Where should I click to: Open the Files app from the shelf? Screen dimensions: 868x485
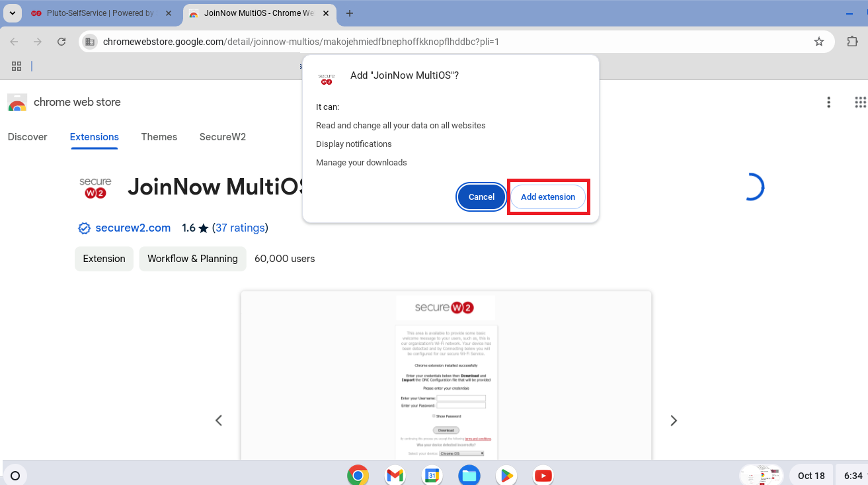[x=469, y=475]
